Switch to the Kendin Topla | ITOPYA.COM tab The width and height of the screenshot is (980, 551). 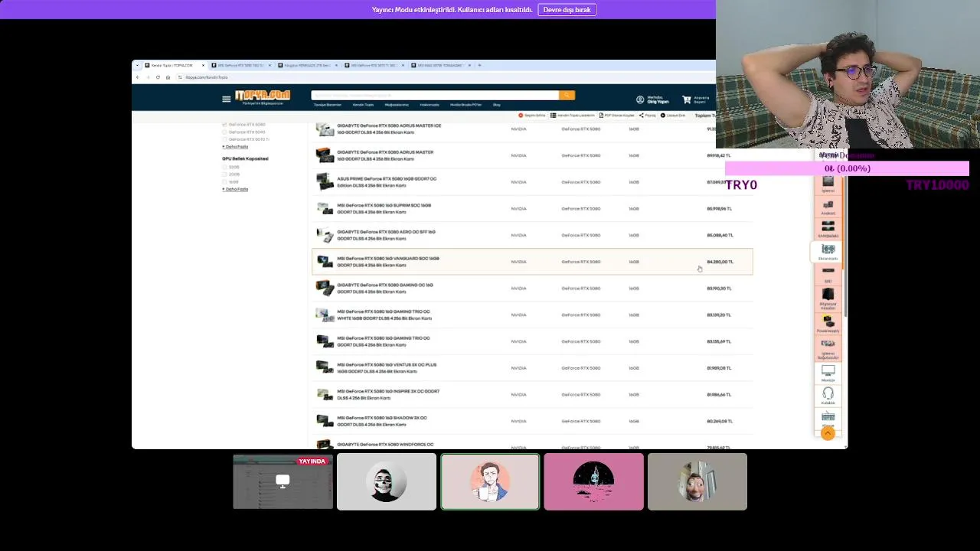tap(175, 65)
